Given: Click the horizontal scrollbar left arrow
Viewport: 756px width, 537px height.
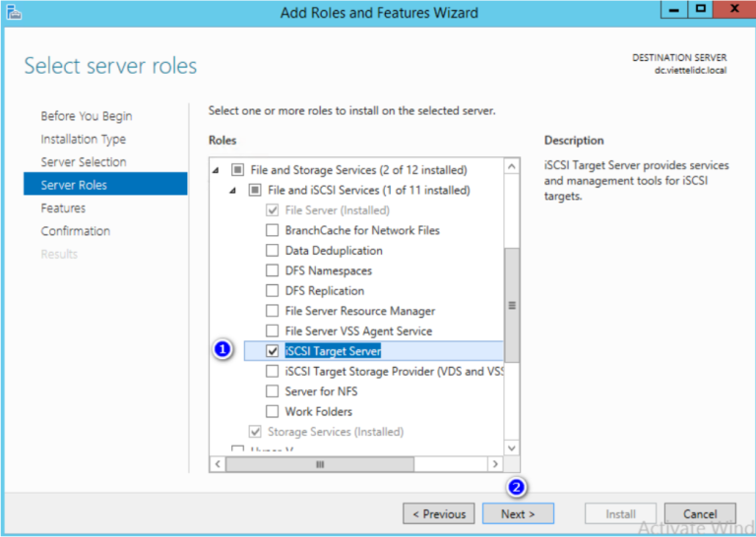Looking at the screenshot, I should pos(218,464).
